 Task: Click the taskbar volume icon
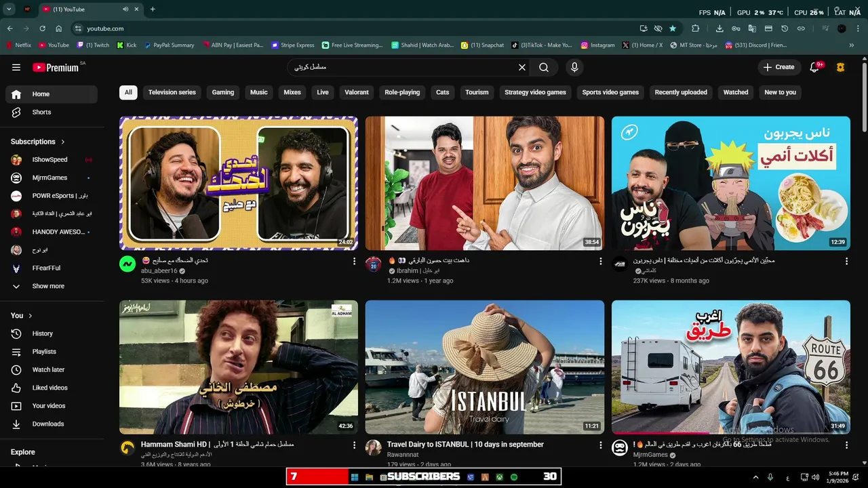click(x=815, y=477)
